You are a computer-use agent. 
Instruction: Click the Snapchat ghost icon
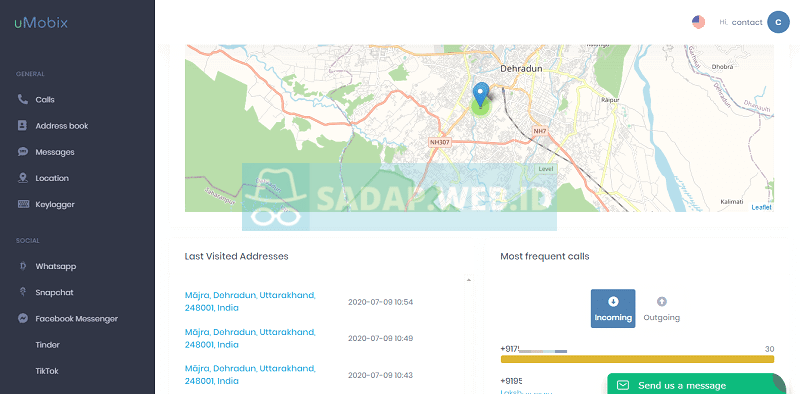[22, 292]
